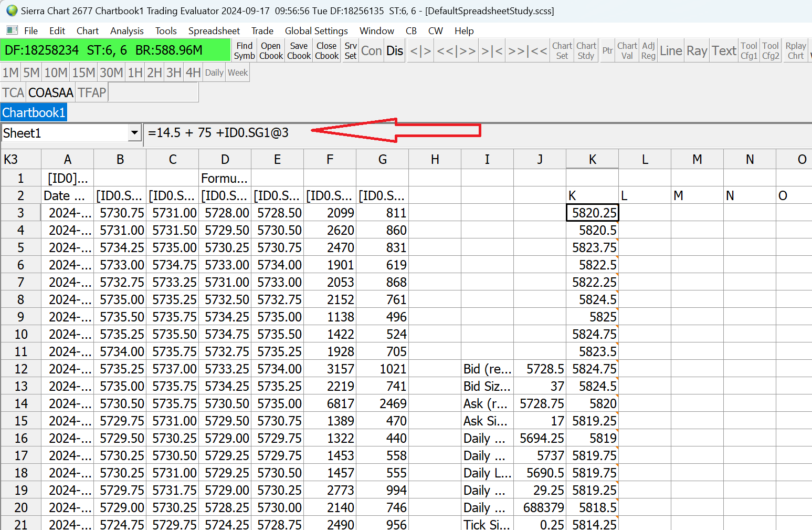Select column K header
Viewport: 812px width, 530px height.
tap(592, 159)
